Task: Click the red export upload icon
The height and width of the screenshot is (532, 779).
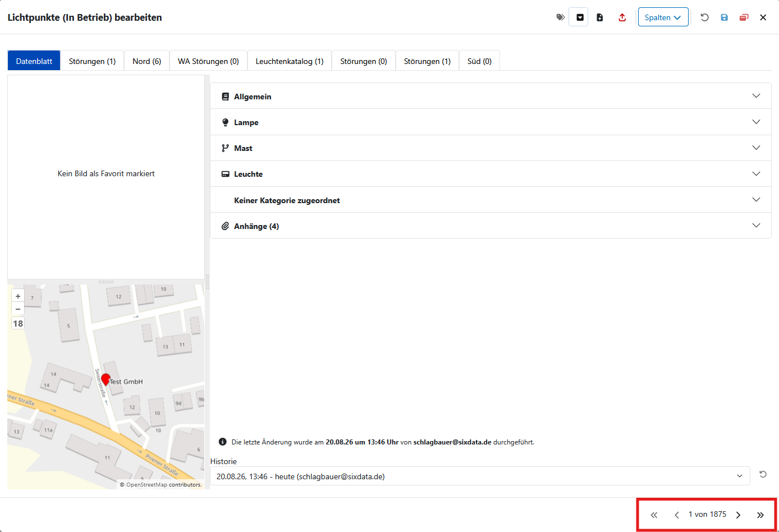Action: click(x=622, y=17)
